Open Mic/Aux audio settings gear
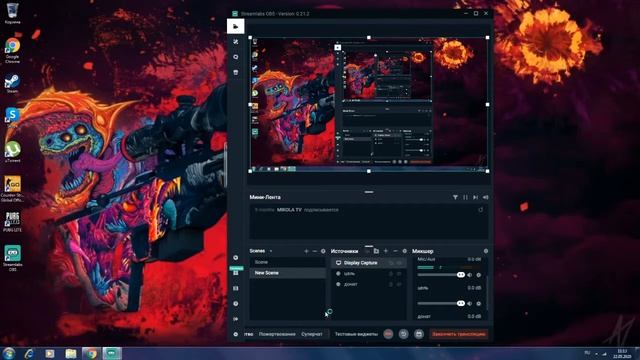This screenshot has width=640, height=360. [479, 275]
